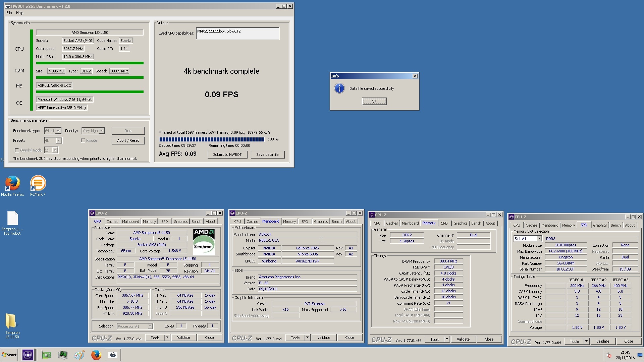644x362 pixels.
Task: Click Close button in CPU-Z Mainboard window
Action: coord(350,338)
